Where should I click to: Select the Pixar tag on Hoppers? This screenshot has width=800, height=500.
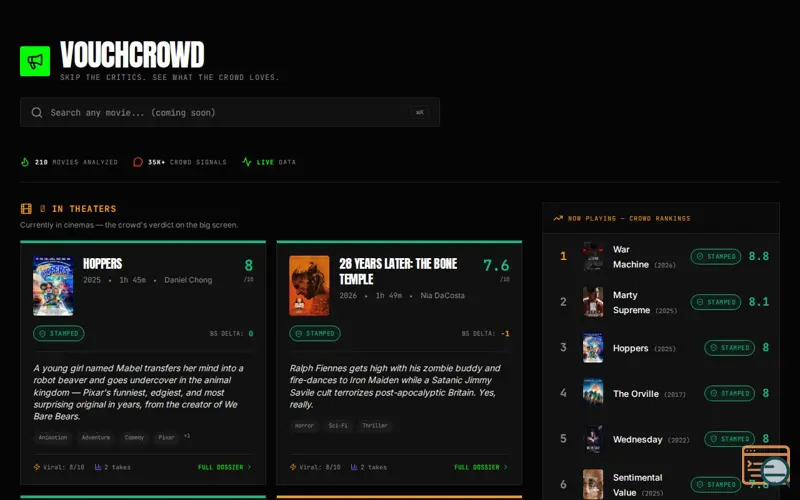click(x=166, y=437)
